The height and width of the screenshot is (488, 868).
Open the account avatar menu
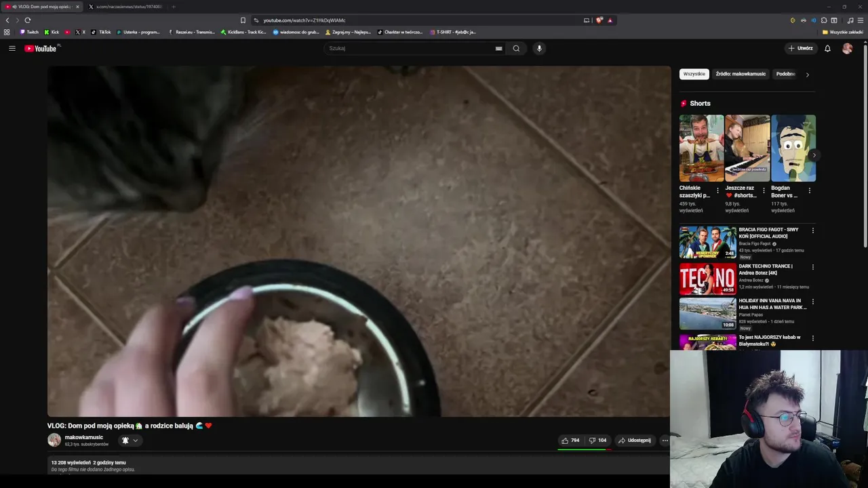pyautogui.click(x=847, y=48)
